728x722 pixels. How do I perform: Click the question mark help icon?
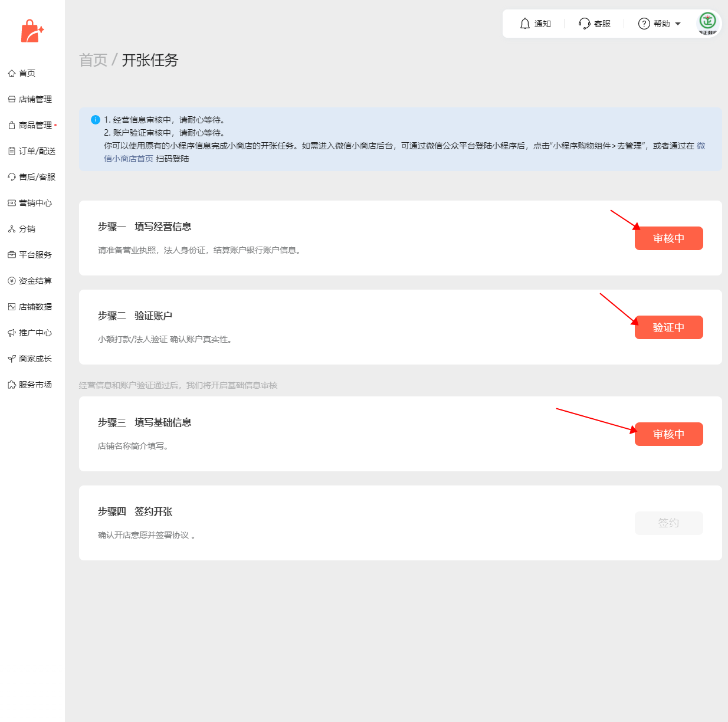click(644, 24)
